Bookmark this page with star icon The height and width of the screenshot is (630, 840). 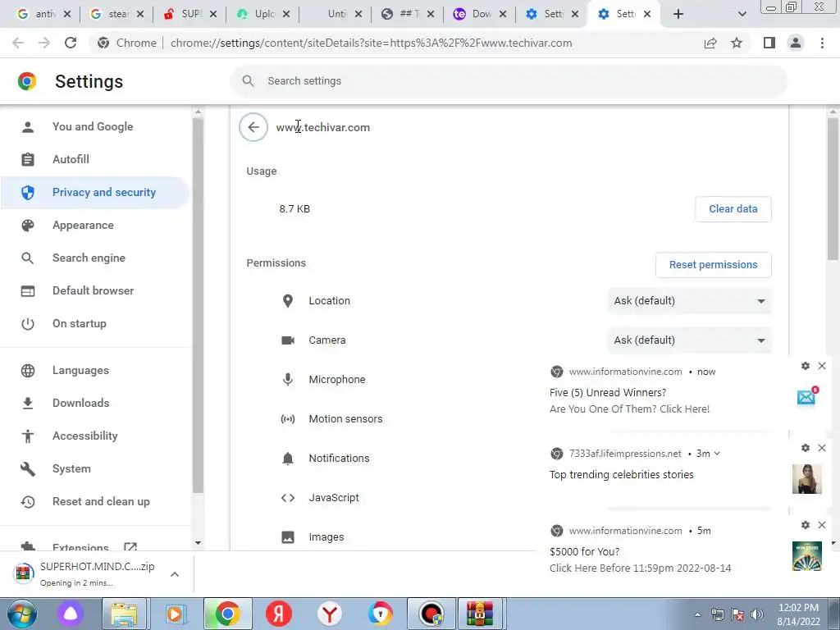(737, 43)
